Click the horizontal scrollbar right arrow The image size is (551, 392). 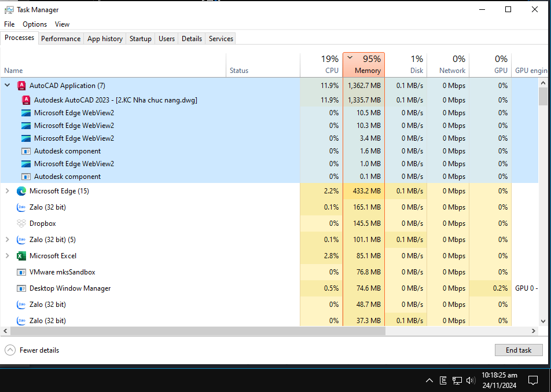[534, 331]
